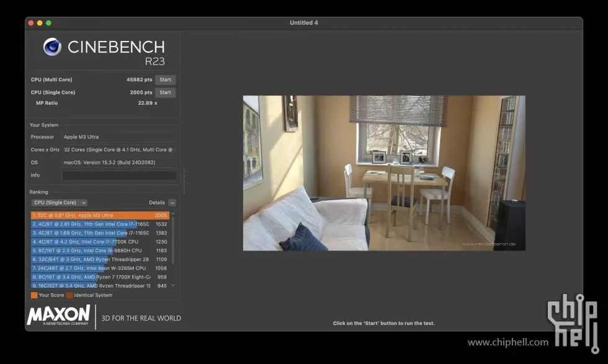Select ranking row 6 AMD Ryzen Threadripper 32C/64T
Screen dimensions: 608x364
point(100,260)
